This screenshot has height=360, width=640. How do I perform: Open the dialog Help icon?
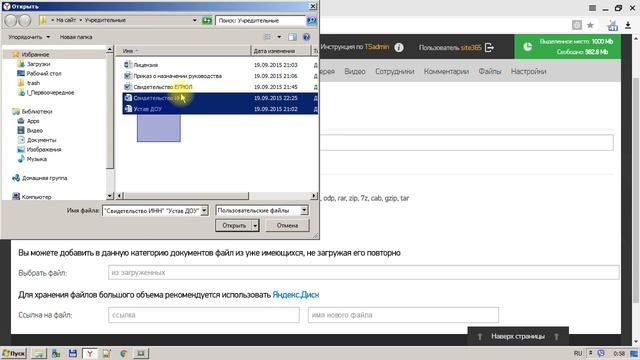tap(307, 37)
